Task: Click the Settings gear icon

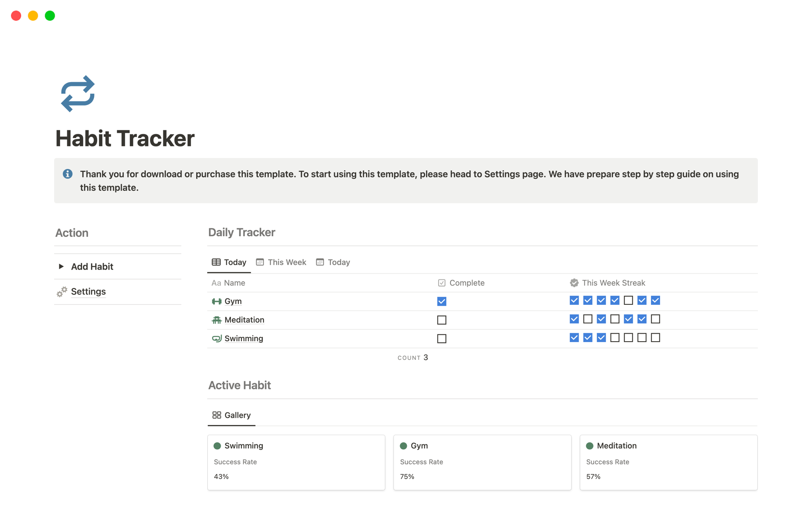Action: [x=62, y=291]
